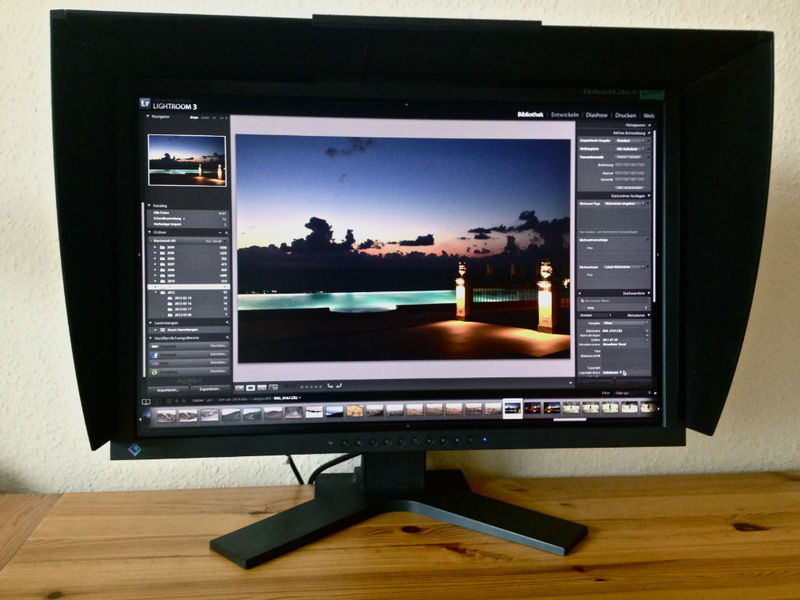Select the Loupe view icon in the toolbar
800x600 pixels.
coord(251,388)
